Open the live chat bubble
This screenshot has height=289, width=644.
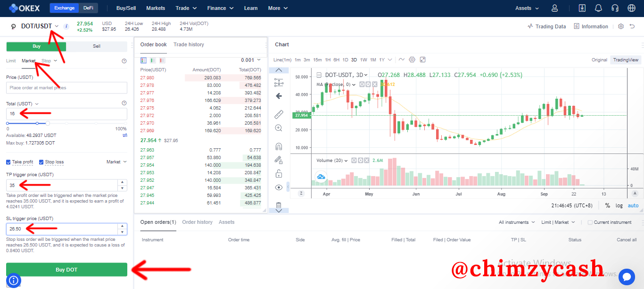[627, 277]
